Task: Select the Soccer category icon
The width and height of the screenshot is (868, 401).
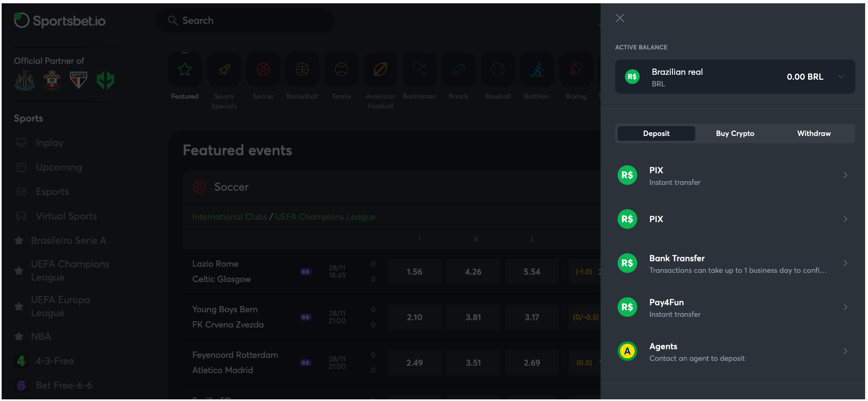Action: point(263,70)
